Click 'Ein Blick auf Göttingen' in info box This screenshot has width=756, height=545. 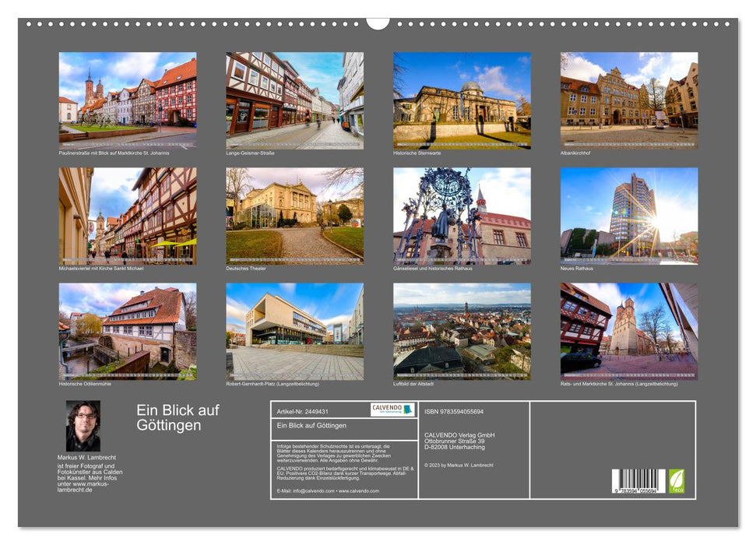[311, 425]
